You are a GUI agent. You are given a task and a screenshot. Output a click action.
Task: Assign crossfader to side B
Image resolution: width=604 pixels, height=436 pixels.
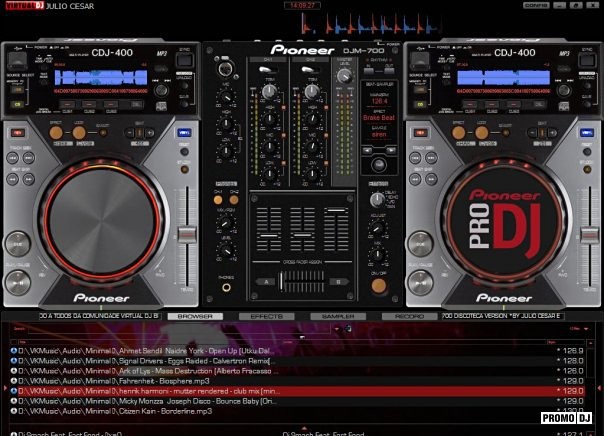(x=337, y=282)
